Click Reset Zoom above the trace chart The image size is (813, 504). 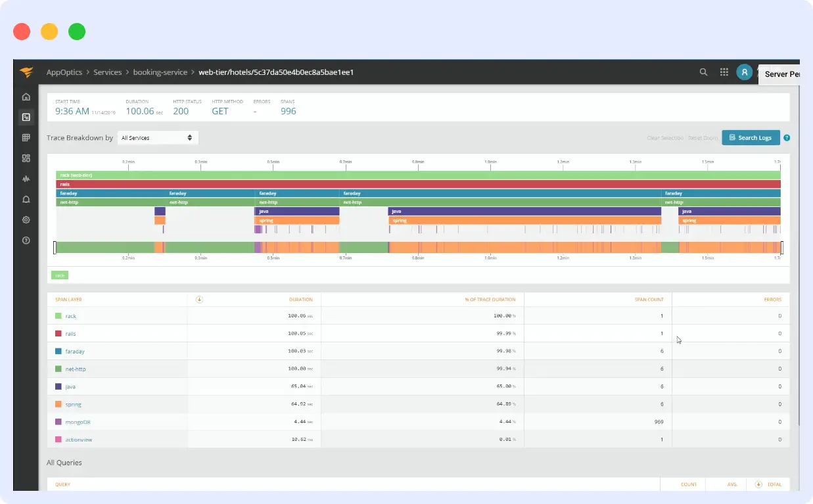703,137
